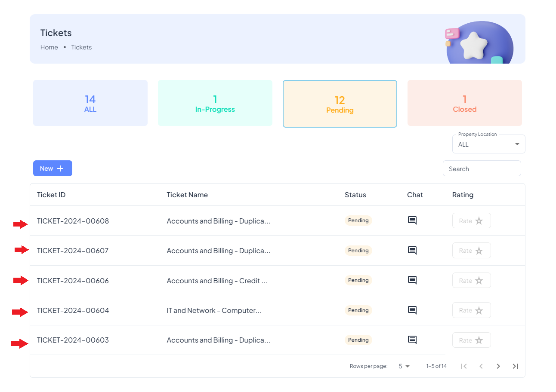Screen dimensions: 556x392
Task: Open ticket TICKET-2024-00603
Action: click(73, 340)
